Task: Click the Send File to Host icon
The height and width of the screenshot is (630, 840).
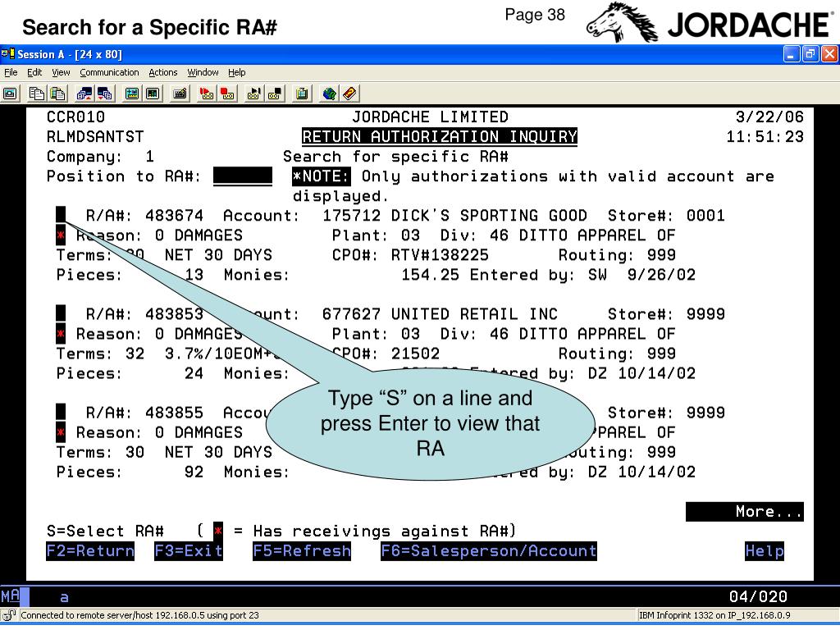Action: pos(84,94)
